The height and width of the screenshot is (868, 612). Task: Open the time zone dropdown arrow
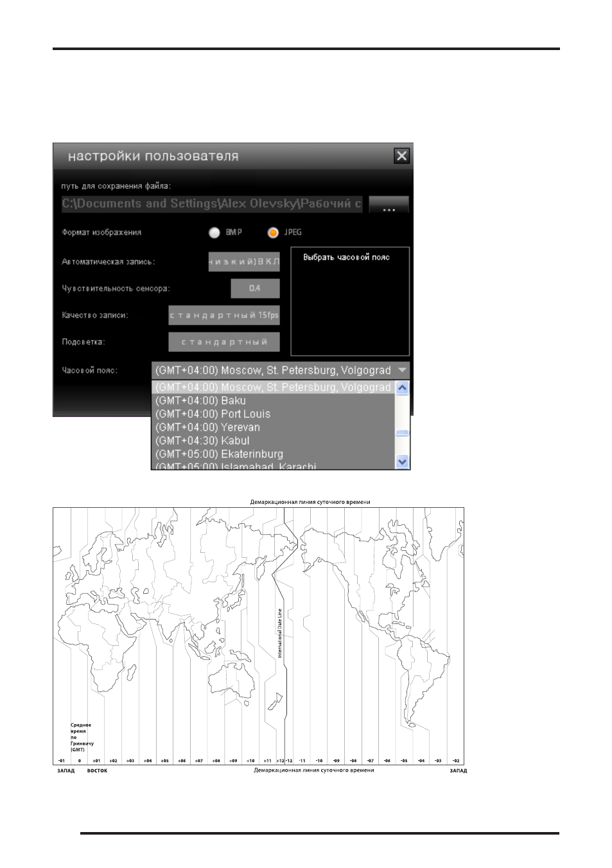402,370
